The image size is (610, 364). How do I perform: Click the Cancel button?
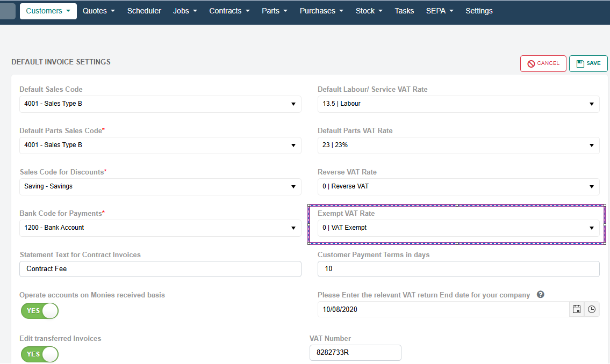543,63
